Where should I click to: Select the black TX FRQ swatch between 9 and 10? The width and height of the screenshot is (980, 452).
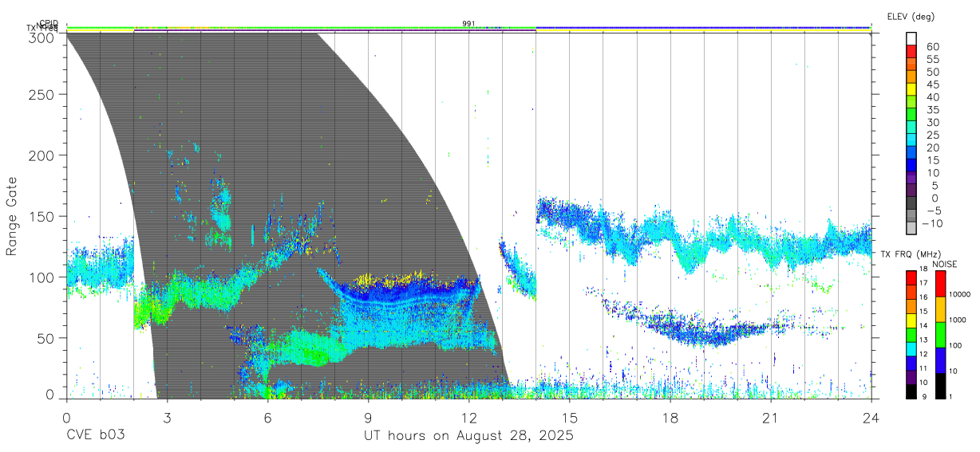tap(911, 391)
